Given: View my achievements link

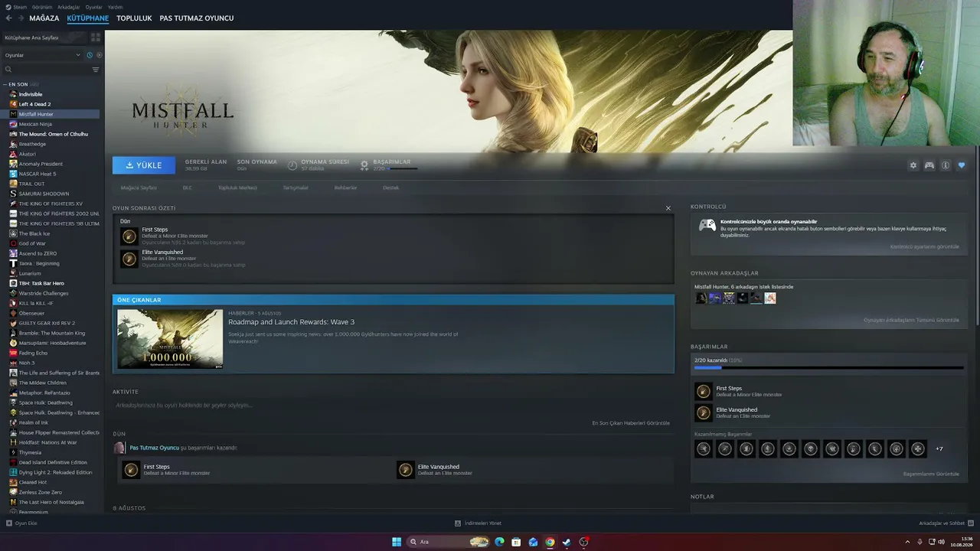Looking at the screenshot, I should 931,474.
